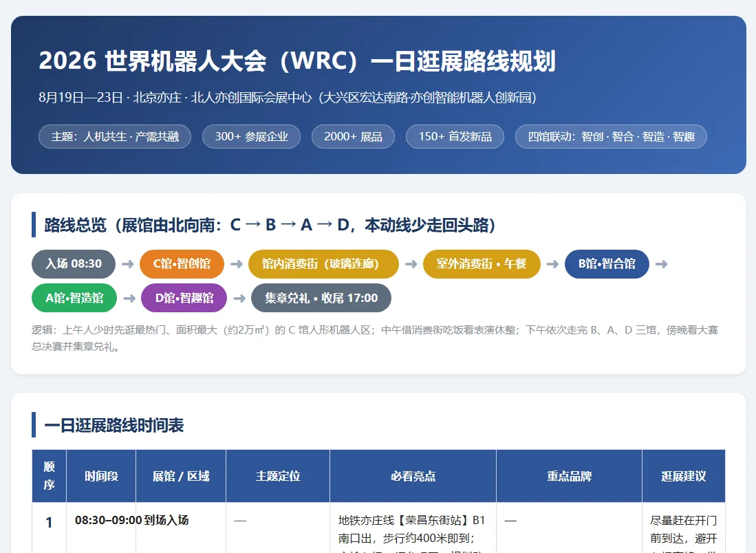This screenshot has height=553, width=756.
Task: Select the 集章兑礼·收尾 17:00 chip
Action: (321, 298)
